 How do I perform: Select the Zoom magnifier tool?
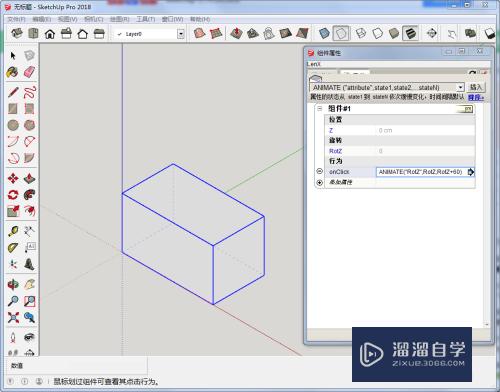[13, 301]
